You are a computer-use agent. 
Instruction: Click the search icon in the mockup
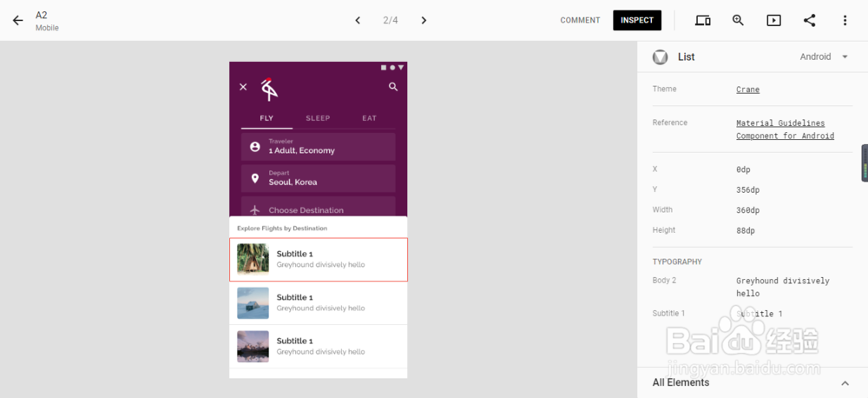tap(393, 87)
